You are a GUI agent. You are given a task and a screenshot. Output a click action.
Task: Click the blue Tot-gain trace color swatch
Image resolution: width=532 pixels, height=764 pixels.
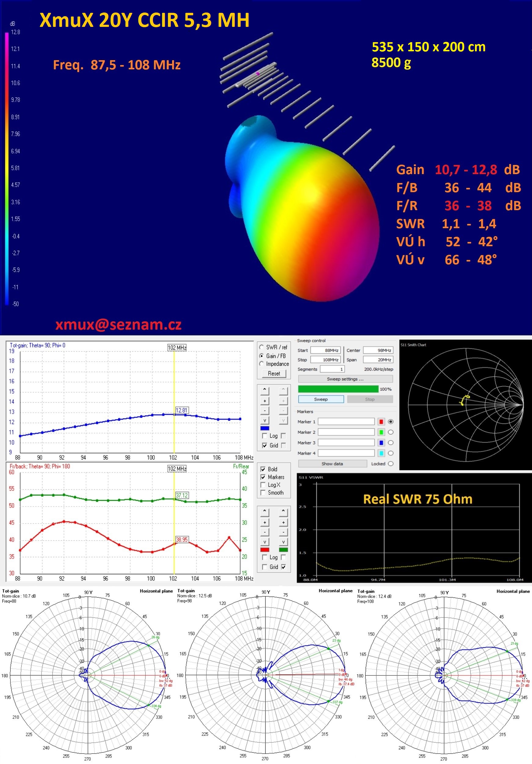pos(265,428)
